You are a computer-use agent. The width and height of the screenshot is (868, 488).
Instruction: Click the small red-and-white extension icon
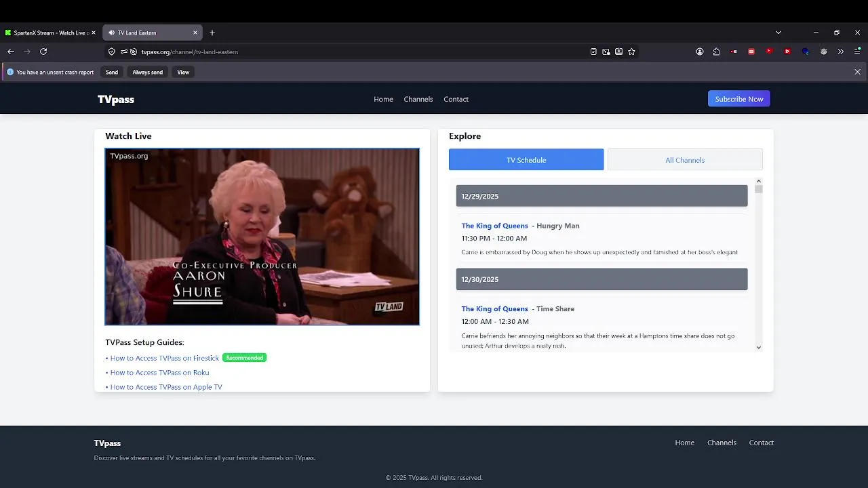coord(734,52)
